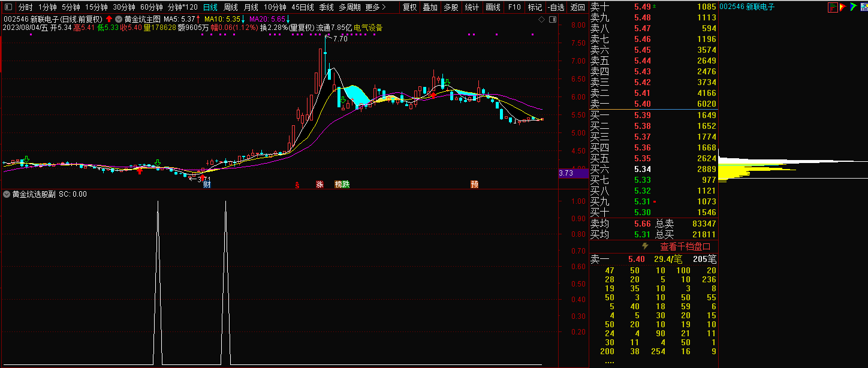Click the 卖五 volume 2649

tap(707, 61)
